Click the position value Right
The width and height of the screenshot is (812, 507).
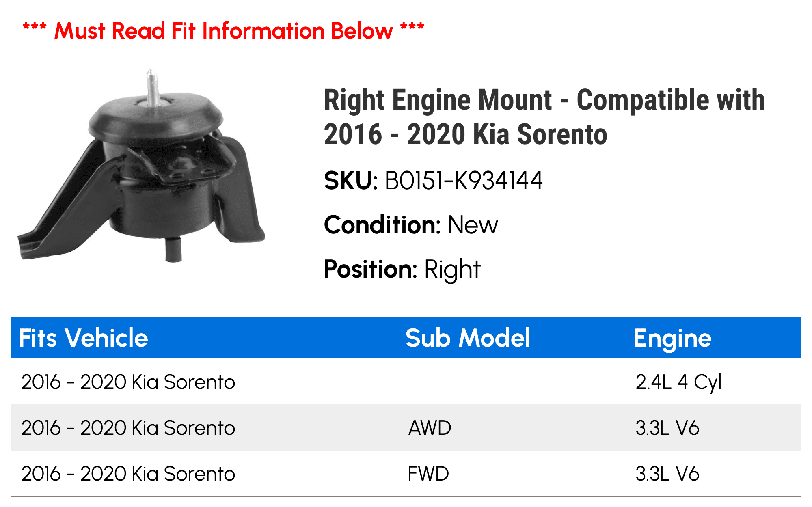(452, 269)
